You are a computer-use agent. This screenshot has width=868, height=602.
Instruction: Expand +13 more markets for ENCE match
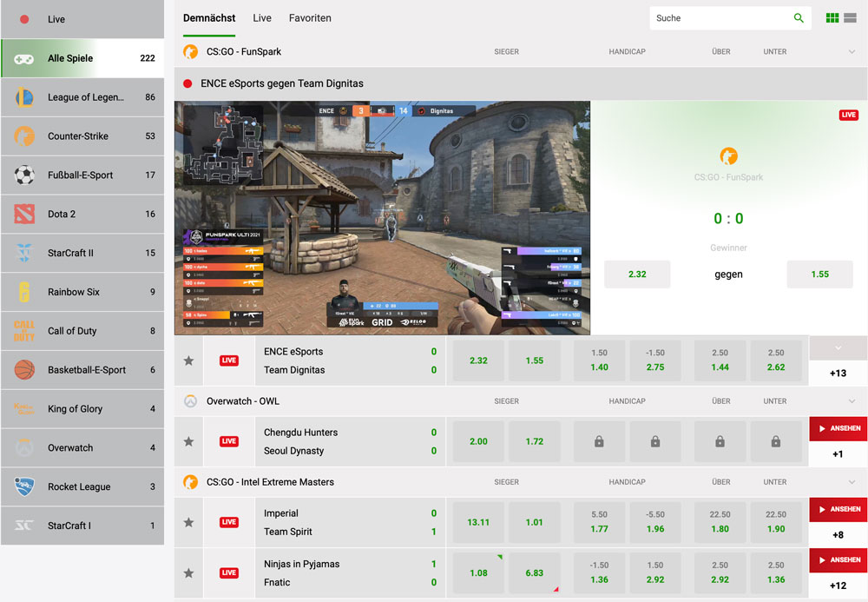point(838,374)
